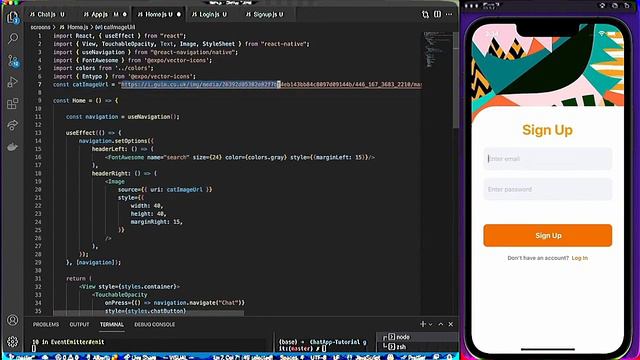Click 'useNavigation()' call on line 11
The image size is (640, 360).
tap(153, 117)
